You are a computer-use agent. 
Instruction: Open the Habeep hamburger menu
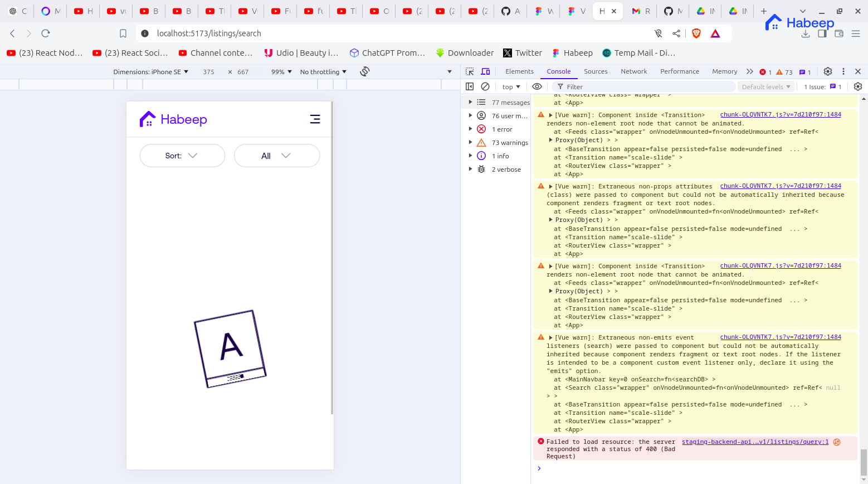click(315, 119)
